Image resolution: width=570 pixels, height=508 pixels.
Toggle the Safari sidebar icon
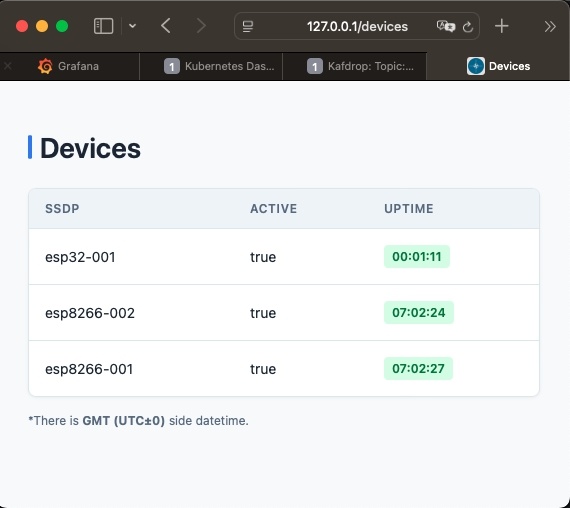coord(103,26)
